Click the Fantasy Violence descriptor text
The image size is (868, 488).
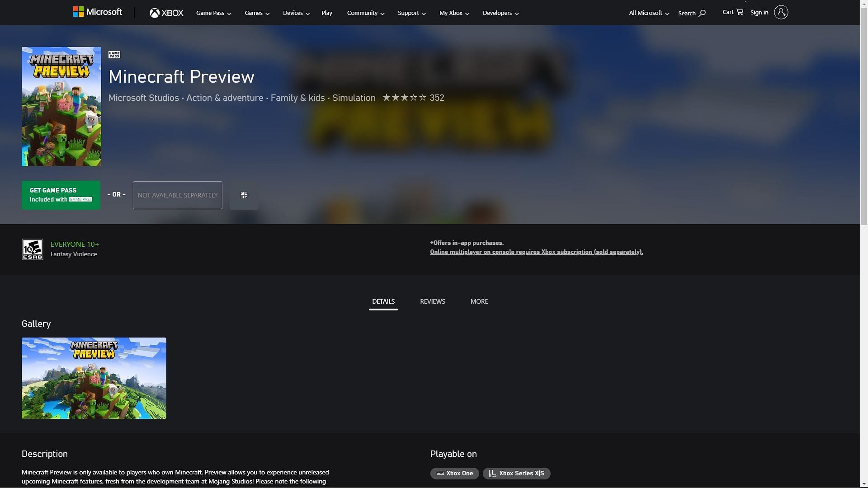[74, 254]
